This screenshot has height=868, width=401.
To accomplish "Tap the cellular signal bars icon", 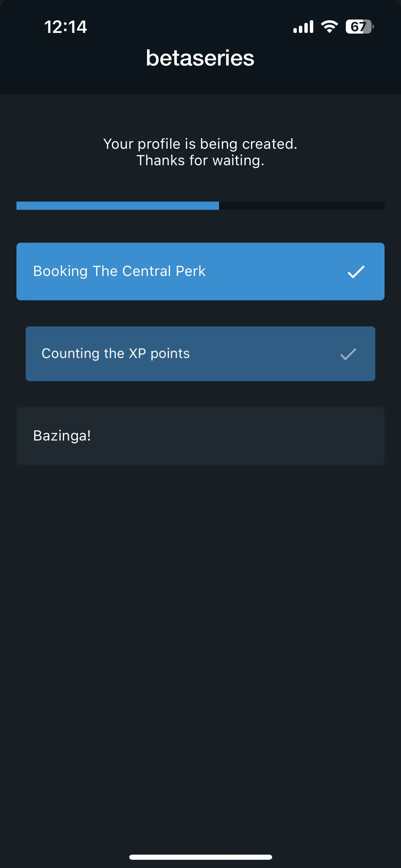I will (x=303, y=27).
